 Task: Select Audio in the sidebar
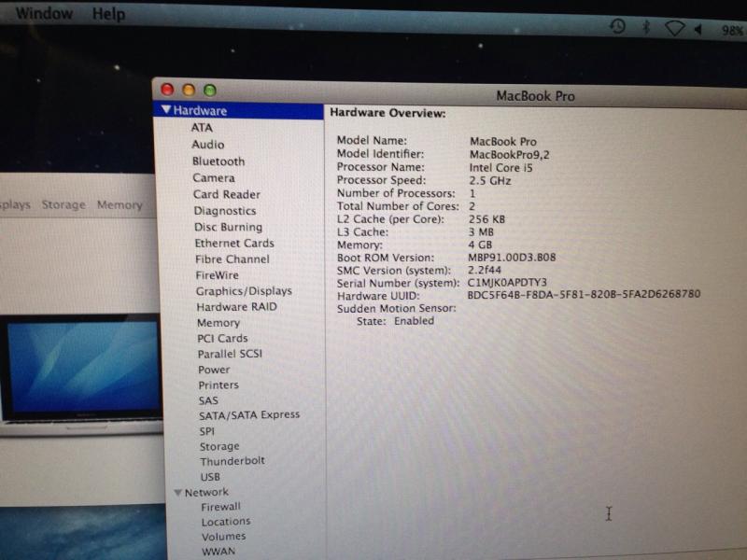(207, 145)
